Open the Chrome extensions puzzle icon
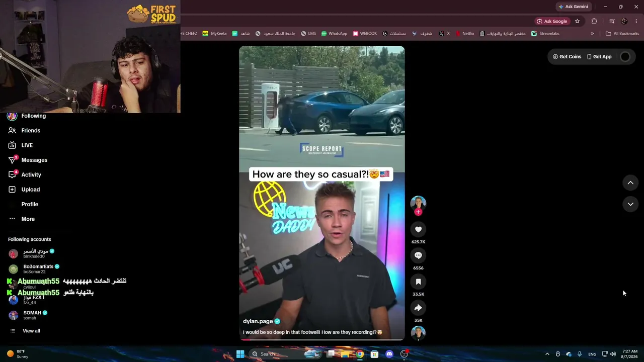 (594, 21)
